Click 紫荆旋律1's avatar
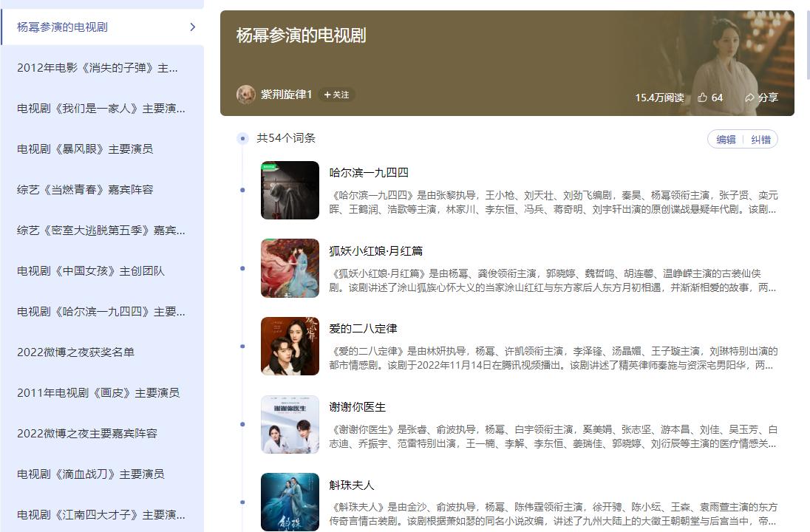 pyautogui.click(x=245, y=95)
